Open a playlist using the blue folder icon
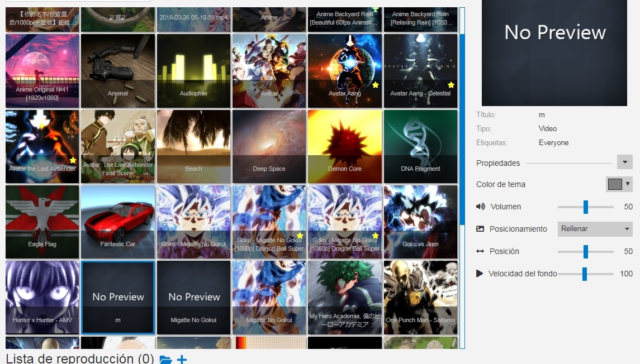This screenshot has width=640, height=364. coord(165,360)
